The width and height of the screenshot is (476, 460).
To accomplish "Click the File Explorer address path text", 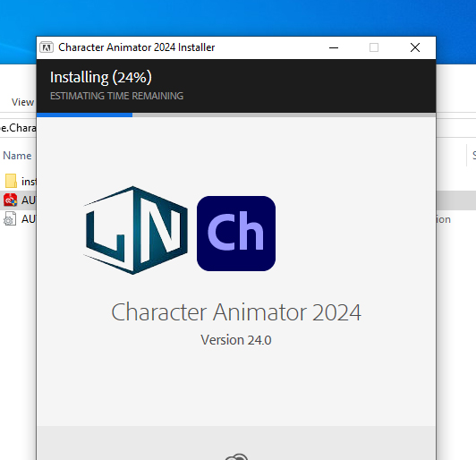I will [18, 128].
